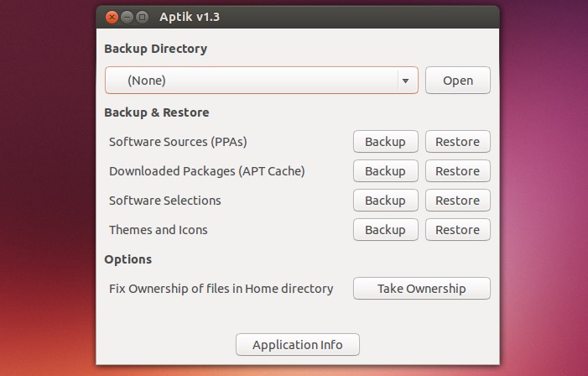Image resolution: width=588 pixels, height=376 pixels.
Task: Click the Software Selections label
Action: [x=165, y=201]
